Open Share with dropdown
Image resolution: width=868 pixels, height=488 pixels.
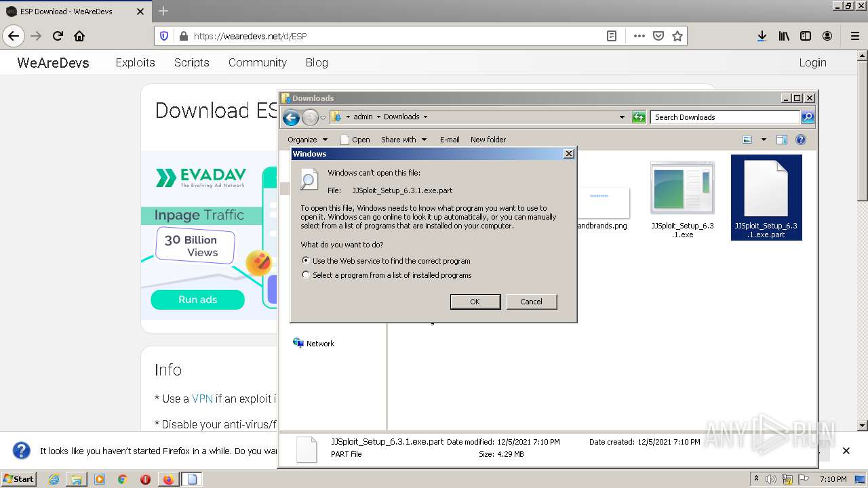404,140
